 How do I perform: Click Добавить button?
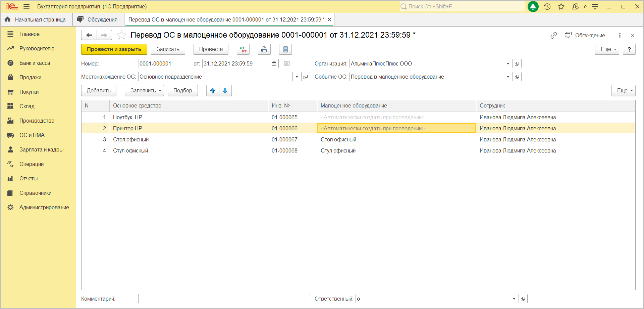click(x=99, y=91)
